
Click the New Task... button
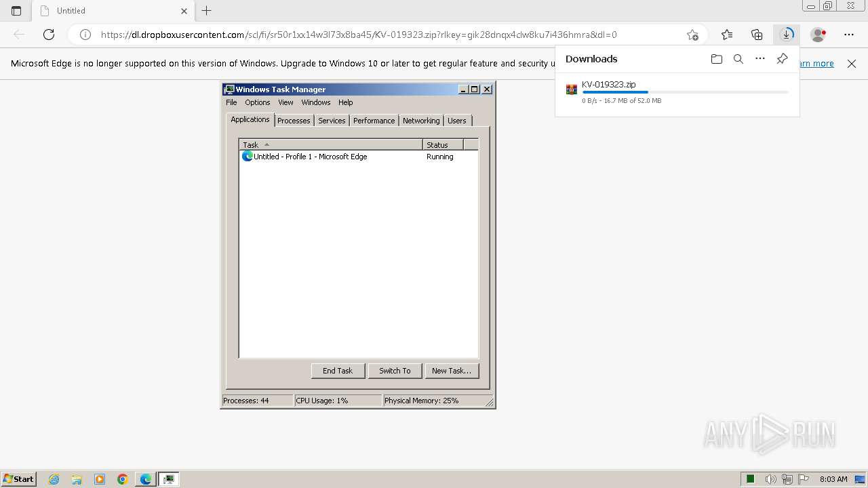click(452, 371)
